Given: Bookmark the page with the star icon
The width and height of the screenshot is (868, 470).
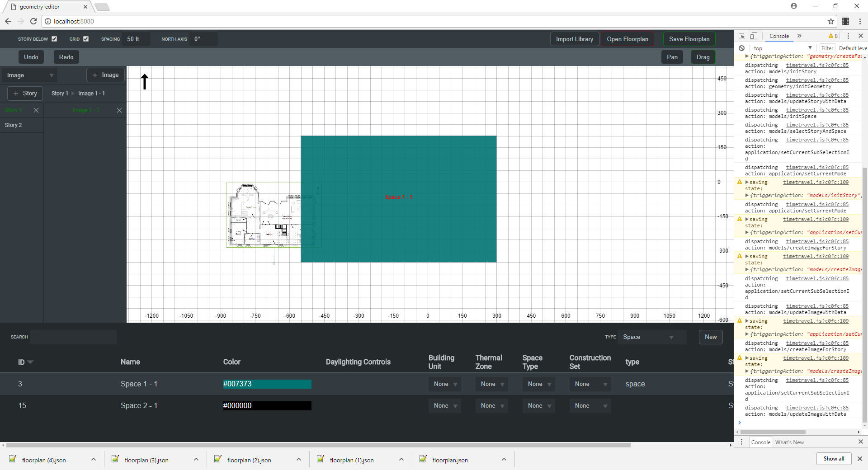Looking at the screenshot, I should pos(831,21).
